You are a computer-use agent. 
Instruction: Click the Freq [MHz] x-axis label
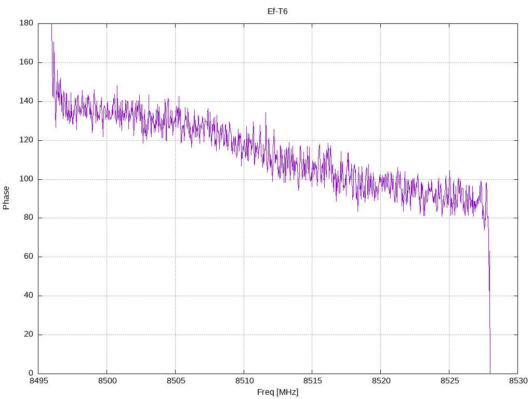277,392
